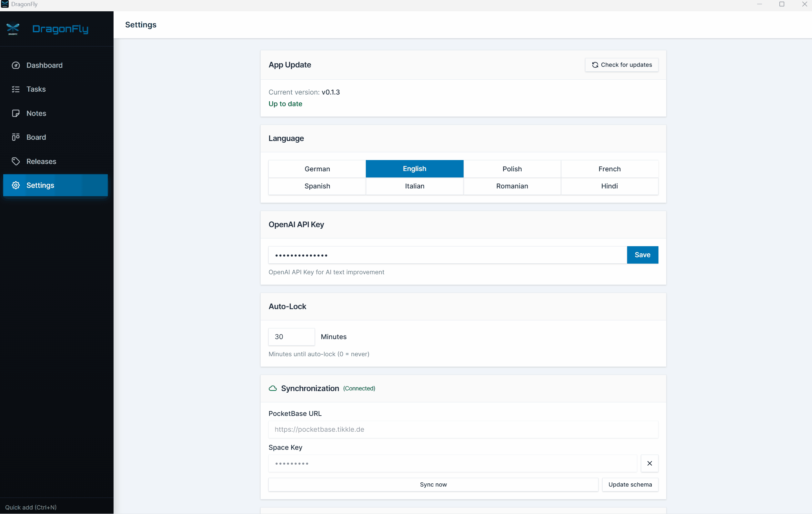The image size is (812, 514).
Task: Clear Space Key with the X icon
Action: coord(649,463)
